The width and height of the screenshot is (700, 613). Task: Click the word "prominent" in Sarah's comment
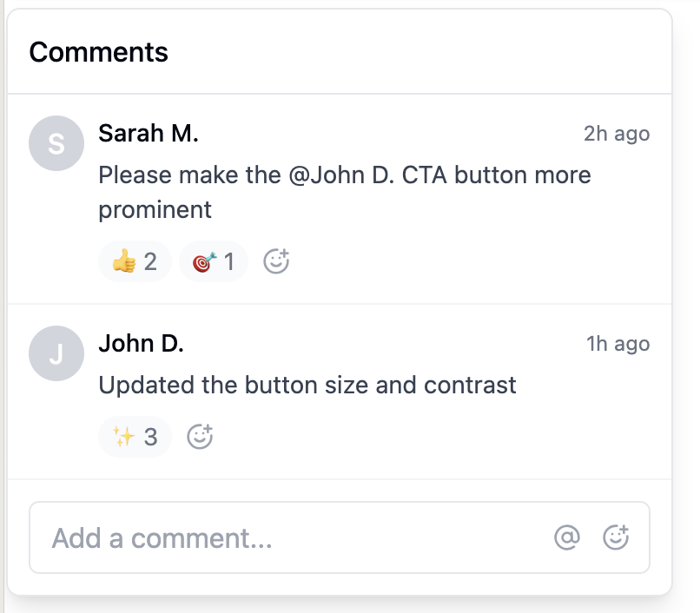tap(155, 209)
